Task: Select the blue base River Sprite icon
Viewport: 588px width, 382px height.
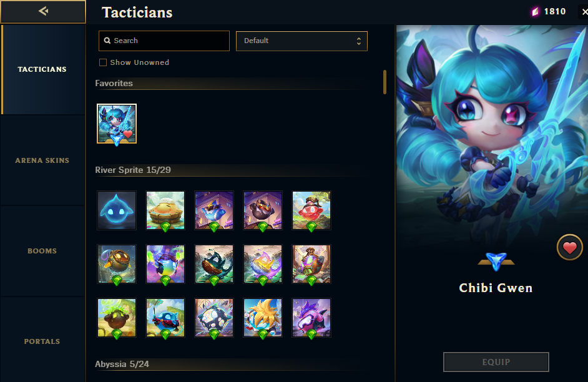Action: (117, 210)
